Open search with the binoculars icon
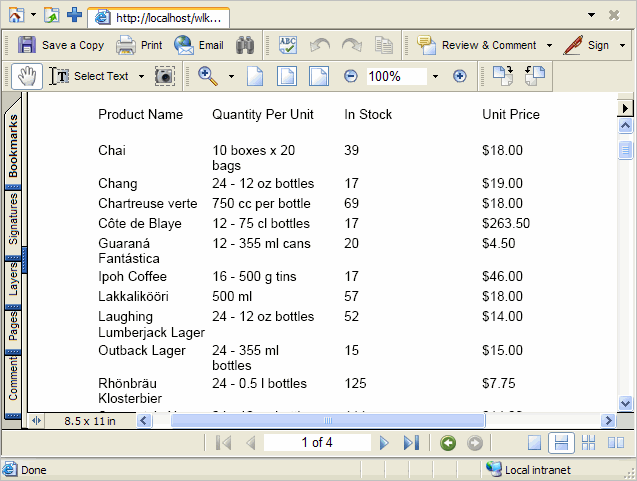 click(x=245, y=45)
